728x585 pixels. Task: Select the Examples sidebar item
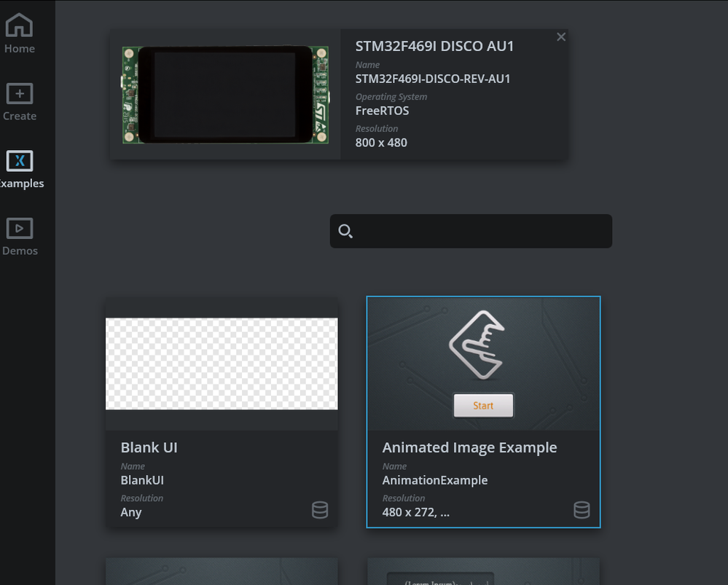coord(20,170)
